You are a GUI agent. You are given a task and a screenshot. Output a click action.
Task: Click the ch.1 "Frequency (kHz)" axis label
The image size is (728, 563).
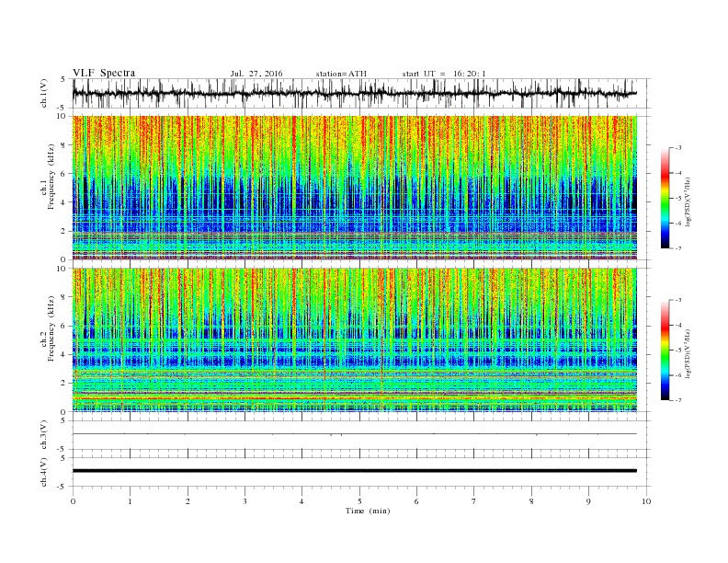51,177
